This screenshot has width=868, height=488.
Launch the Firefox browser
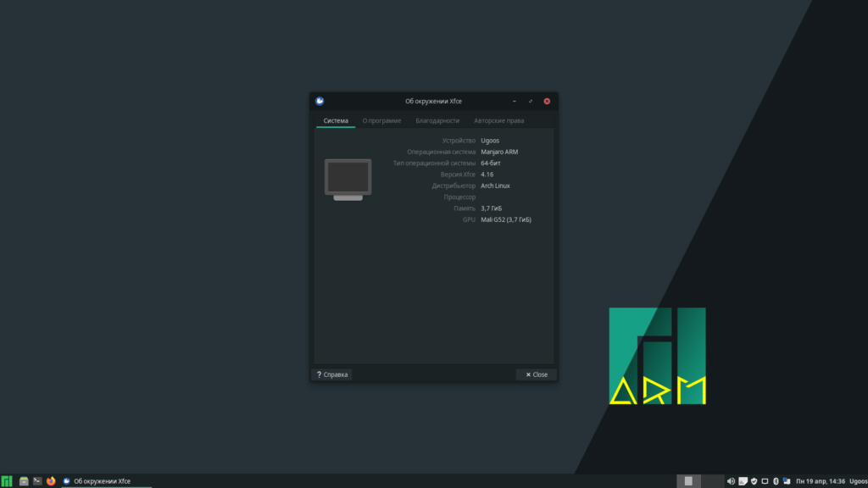pyautogui.click(x=51, y=481)
